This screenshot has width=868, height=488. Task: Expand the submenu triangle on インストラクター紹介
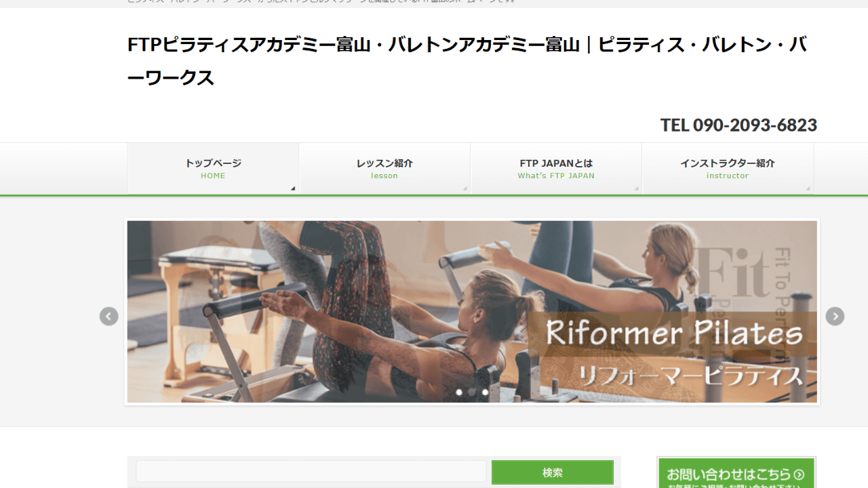pos(808,188)
